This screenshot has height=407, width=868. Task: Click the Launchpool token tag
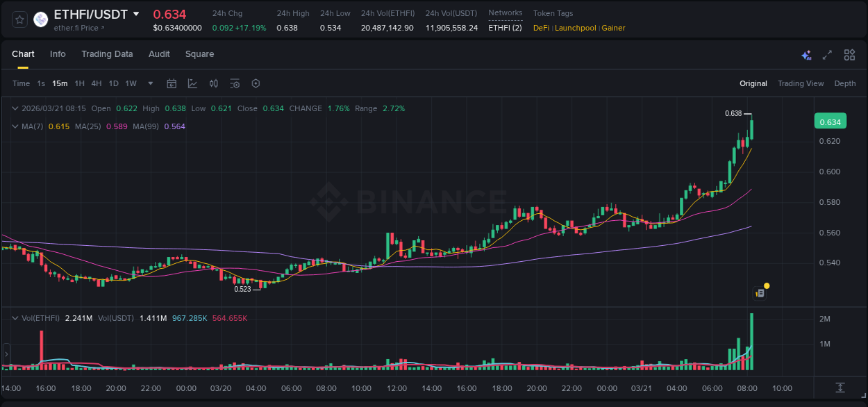576,28
